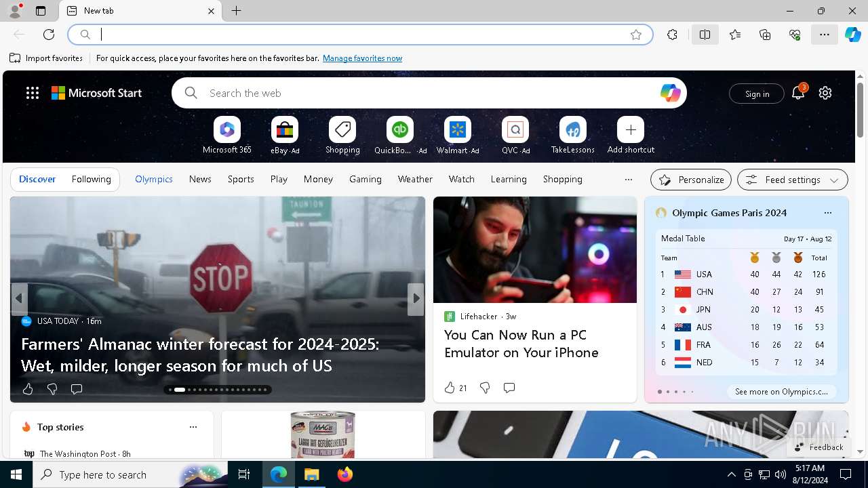Show more feed categories ellipsis
Image resolution: width=868 pixels, height=488 pixels.
coord(628,180)
